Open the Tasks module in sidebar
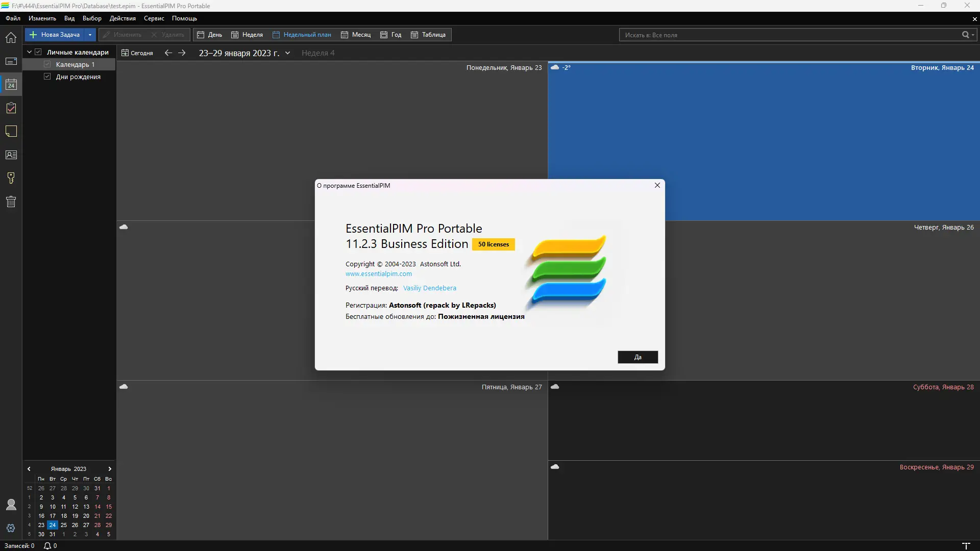 (11, 108)
